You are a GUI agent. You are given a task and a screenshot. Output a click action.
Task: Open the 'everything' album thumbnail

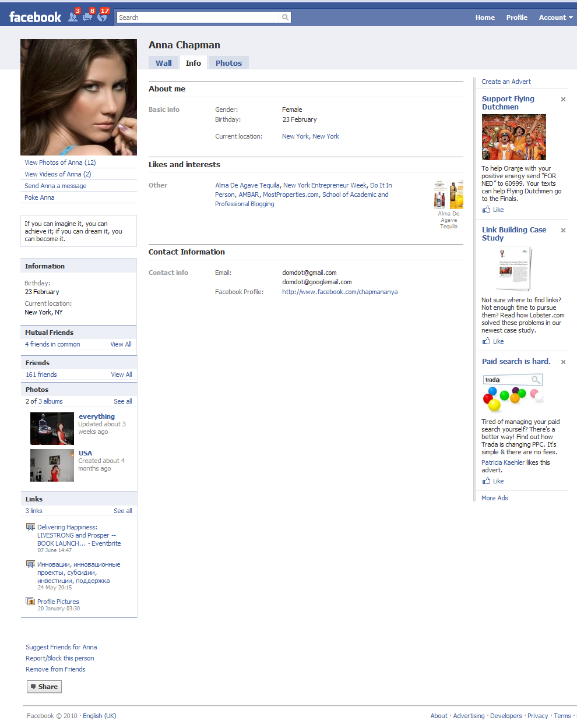tap(52, 429)
